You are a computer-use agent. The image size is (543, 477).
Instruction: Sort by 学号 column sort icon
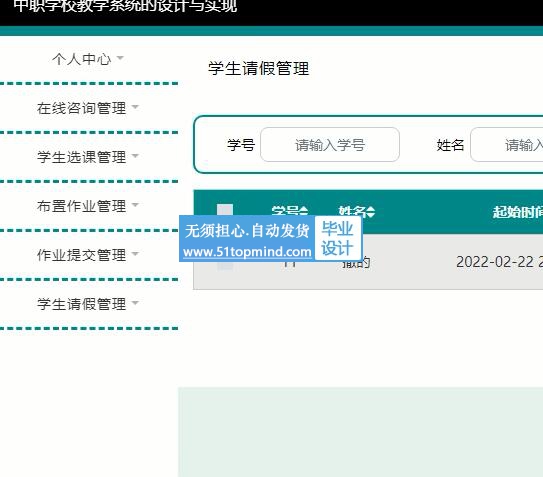tap(303, 211)
